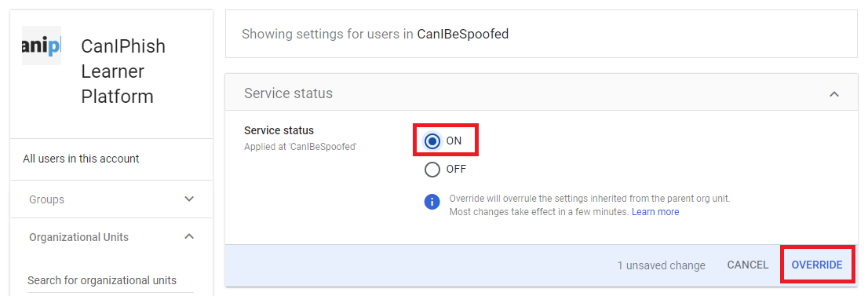Viewport: 868px width, 296px height.
Task: Click the Service status panel header
Action: [542, 93]
